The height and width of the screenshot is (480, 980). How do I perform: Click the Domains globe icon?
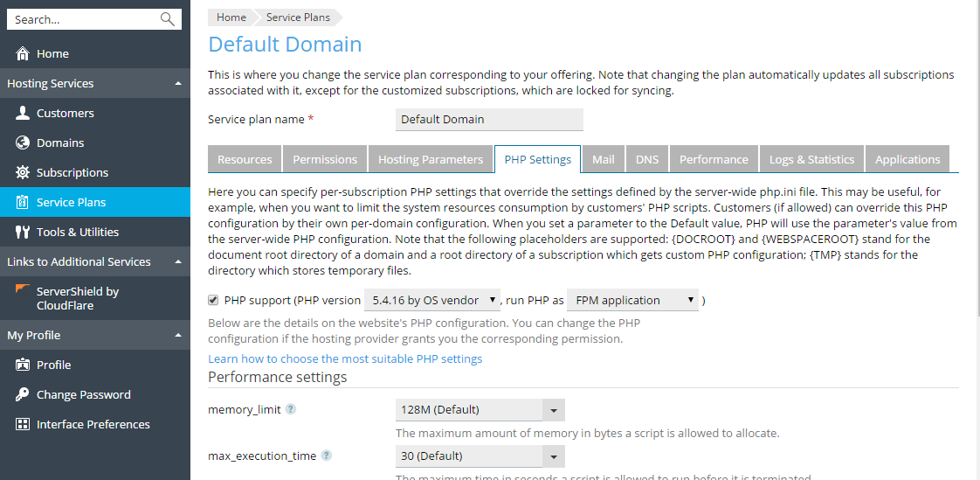[x=23, y=143]
